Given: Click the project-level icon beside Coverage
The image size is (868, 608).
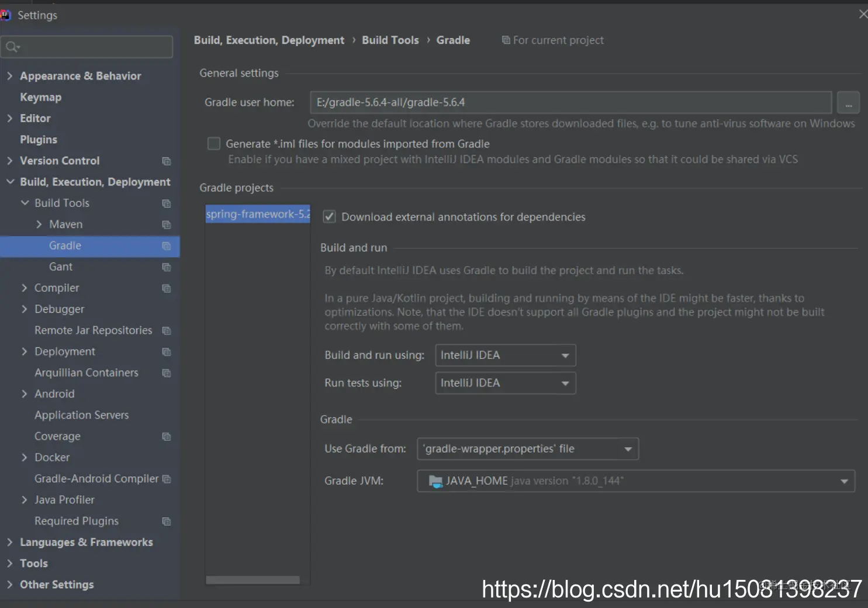Looking at the screenshot, I should [167, 437].
